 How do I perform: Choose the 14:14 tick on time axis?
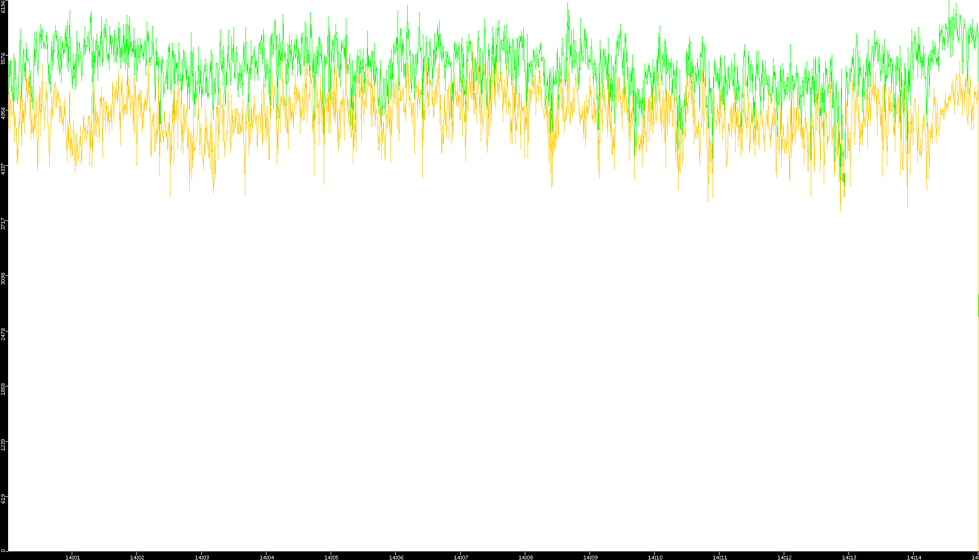(x=914, y=557)
